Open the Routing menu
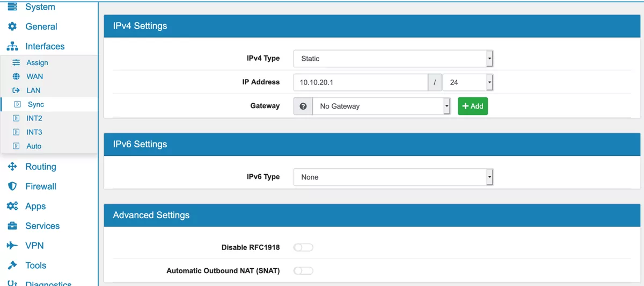The height and width of the screenshot is (286, 644). (41, 167)
